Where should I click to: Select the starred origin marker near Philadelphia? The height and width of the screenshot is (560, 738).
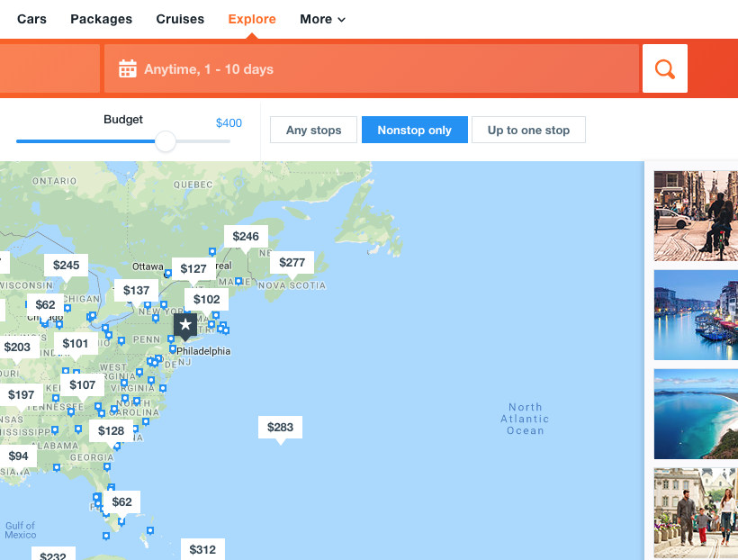184,326
